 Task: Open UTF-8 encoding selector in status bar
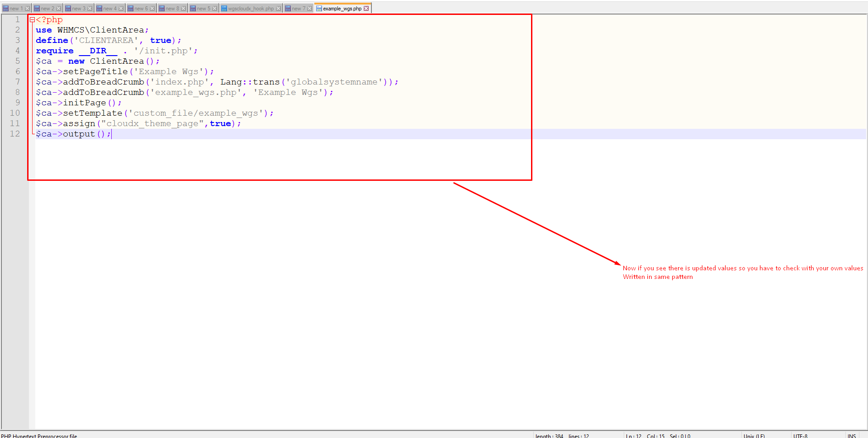800,436
